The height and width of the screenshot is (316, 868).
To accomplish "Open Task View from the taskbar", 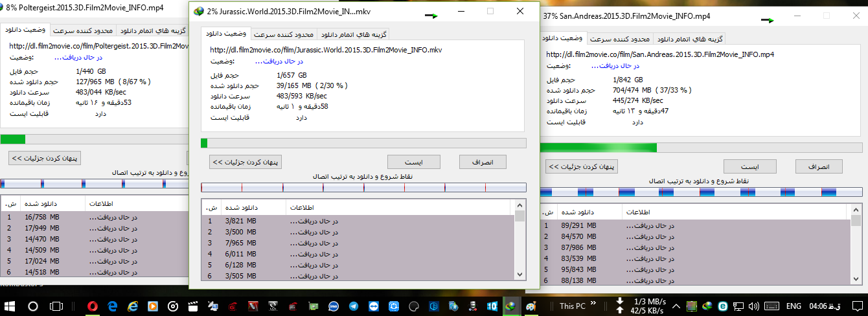I will tap(57, 306).
